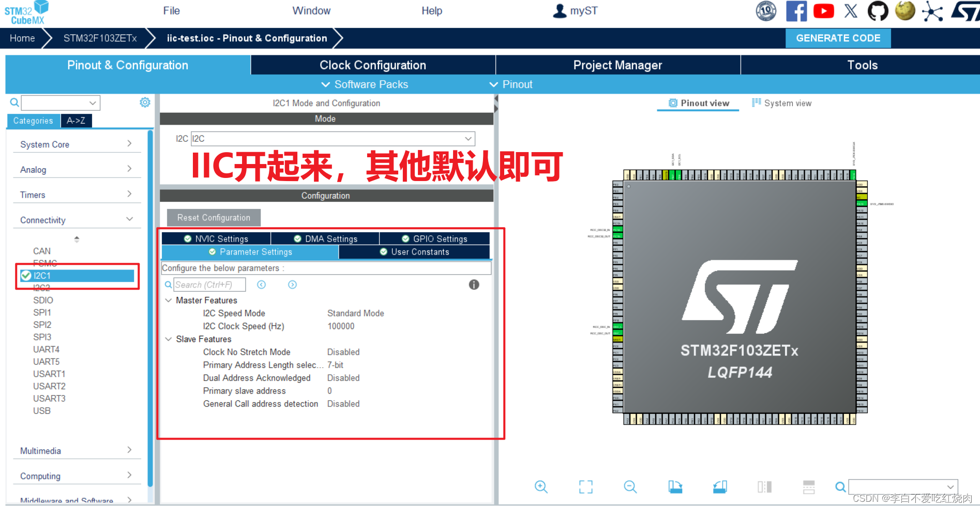Go to Home breadcrumb
Screen dimensions: 980x508
(22, 38)
